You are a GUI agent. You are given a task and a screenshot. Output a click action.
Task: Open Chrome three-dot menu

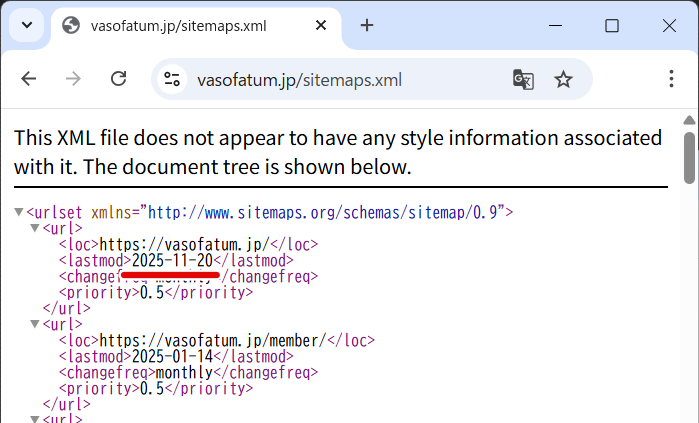point(671,79)
